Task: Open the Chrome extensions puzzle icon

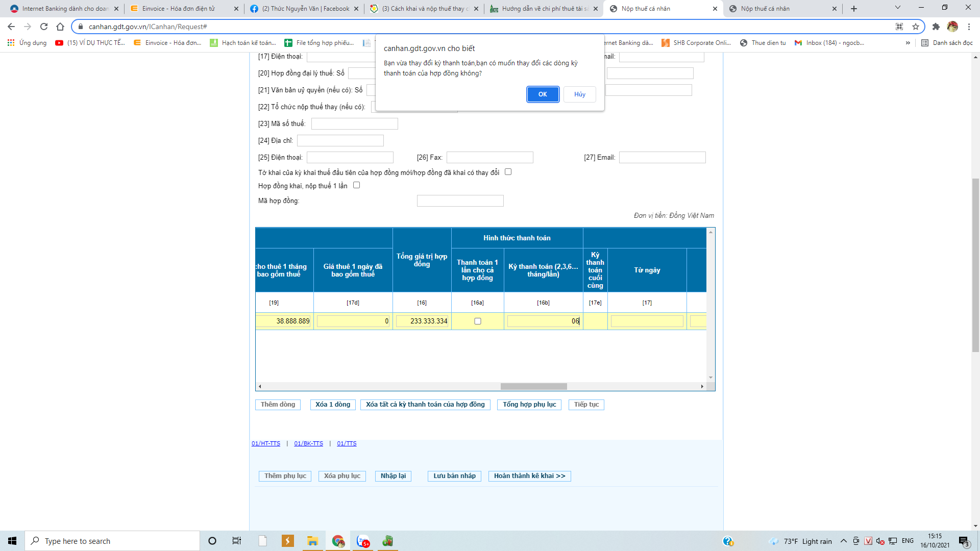Action: [936, 27]
